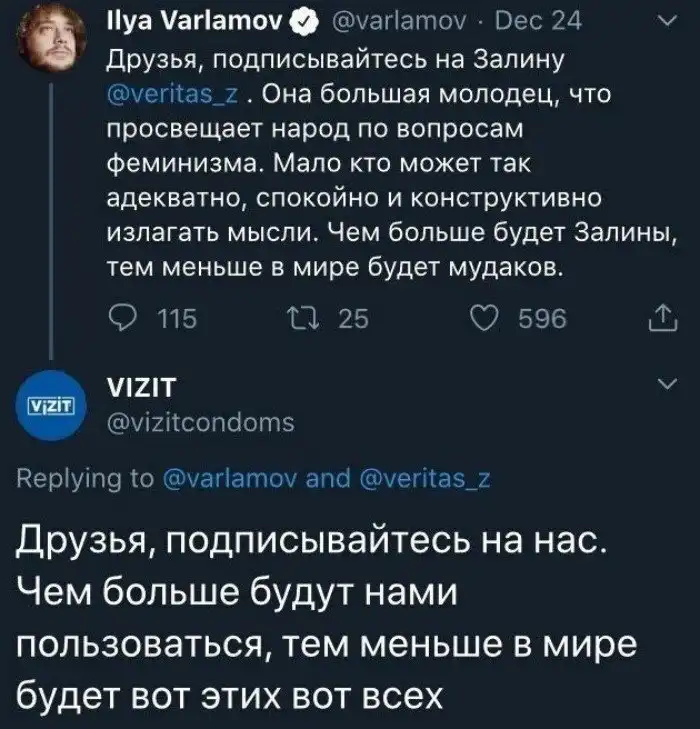Tap the share icon on Varlamov's tweet

click(663, 318)
